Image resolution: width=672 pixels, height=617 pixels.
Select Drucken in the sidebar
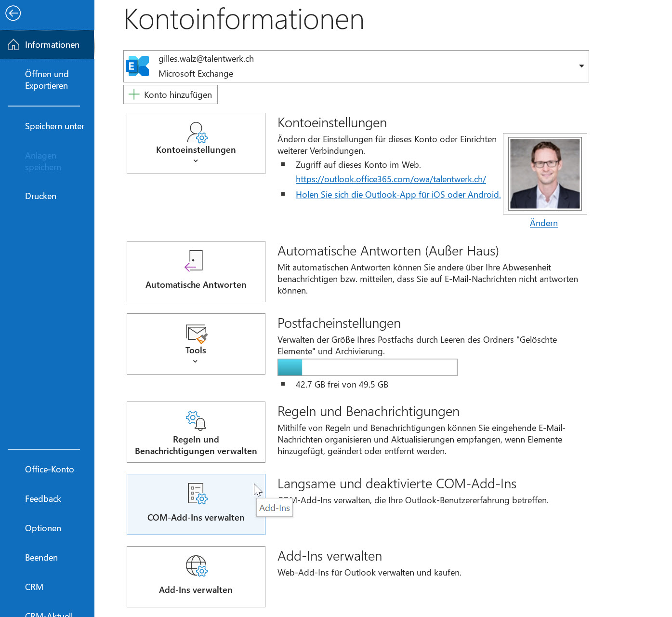click(40, 196)
